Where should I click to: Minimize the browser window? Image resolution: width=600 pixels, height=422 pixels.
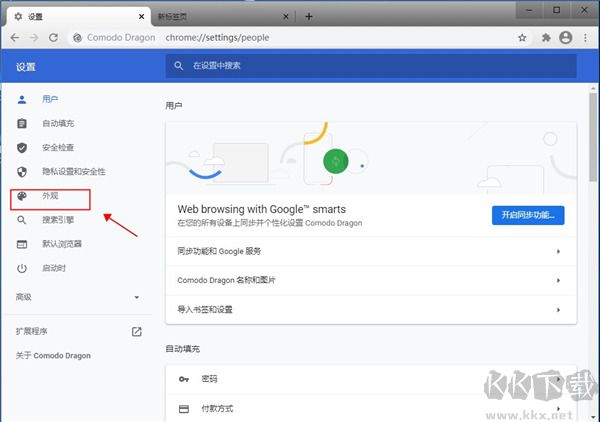tap(529, 10)
